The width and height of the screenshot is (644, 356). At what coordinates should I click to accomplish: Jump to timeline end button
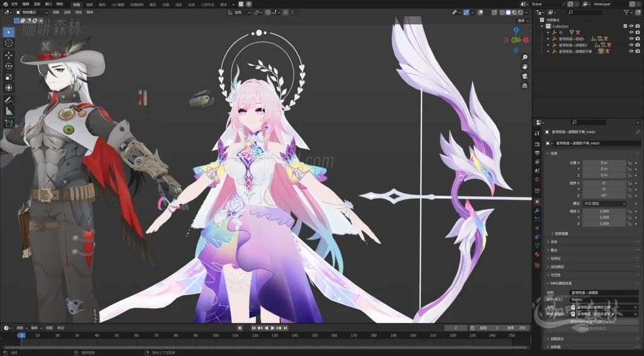click(x=285, y=328)
